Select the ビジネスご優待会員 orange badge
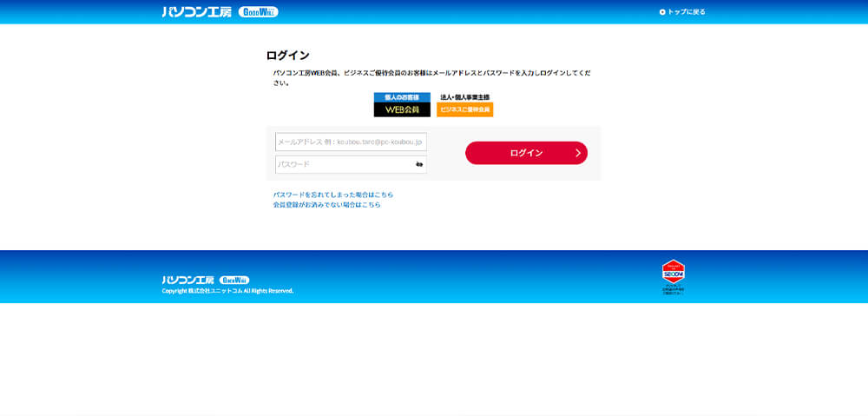868x416 pixels. pyautogui.click(x=464, y=109)
